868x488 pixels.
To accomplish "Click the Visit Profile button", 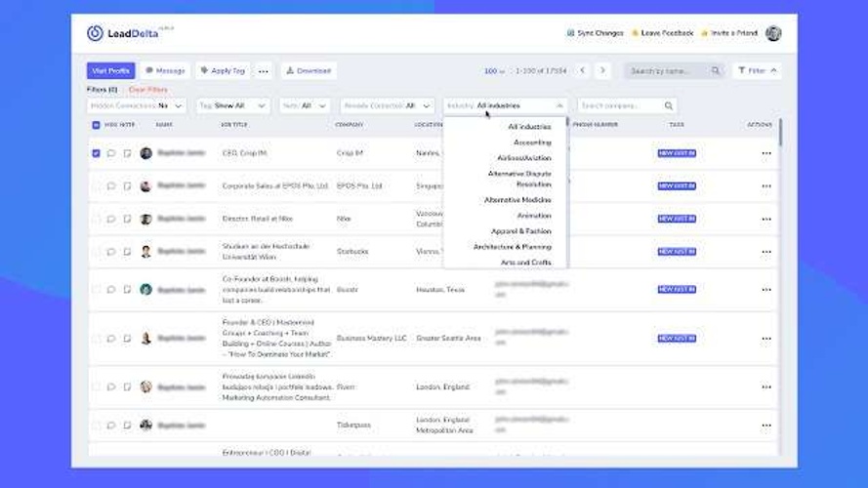I will click(110, 71).
